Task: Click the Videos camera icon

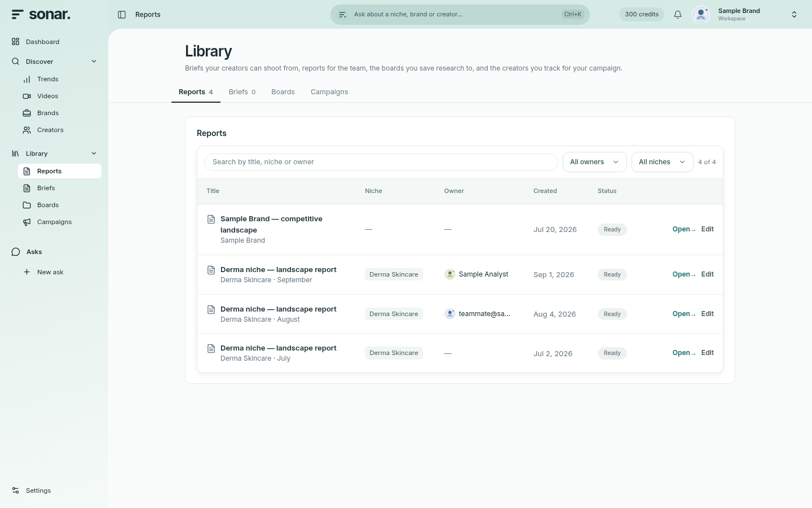Action: pyautogui.click(x=27, y=97)
